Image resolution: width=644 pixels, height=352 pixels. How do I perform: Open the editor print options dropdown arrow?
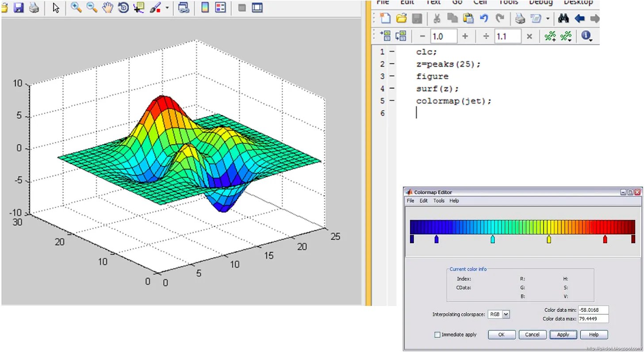click(548, 19)
